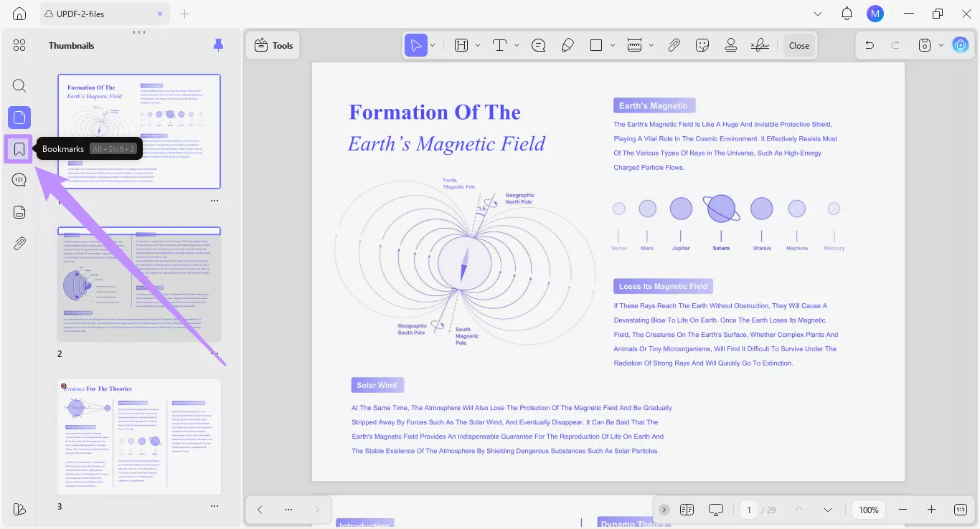This screenshot has width=980, height=529.
Task: Click the Close button in comment toolbar
Action: point(799,45)
